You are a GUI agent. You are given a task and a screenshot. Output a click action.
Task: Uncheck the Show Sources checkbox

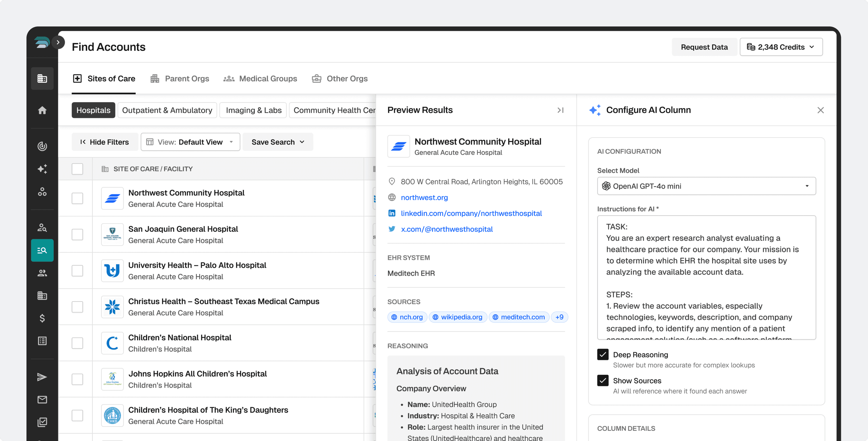click(x=603, y=380)
